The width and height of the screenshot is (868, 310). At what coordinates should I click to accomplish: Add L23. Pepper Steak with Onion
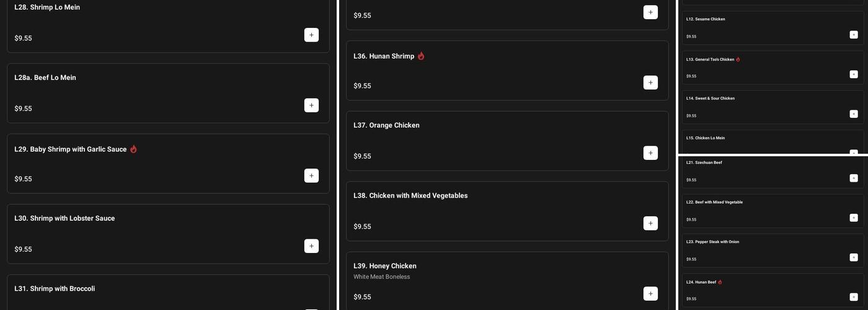click(854, 258)
